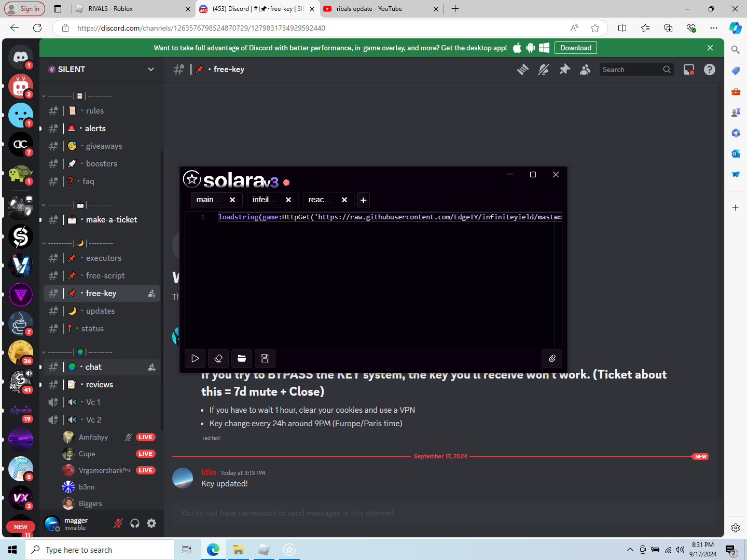Collapse the executors category section
Image resolution: width=747 pixels, height=560 pixels.
click(x=77, y=243)
